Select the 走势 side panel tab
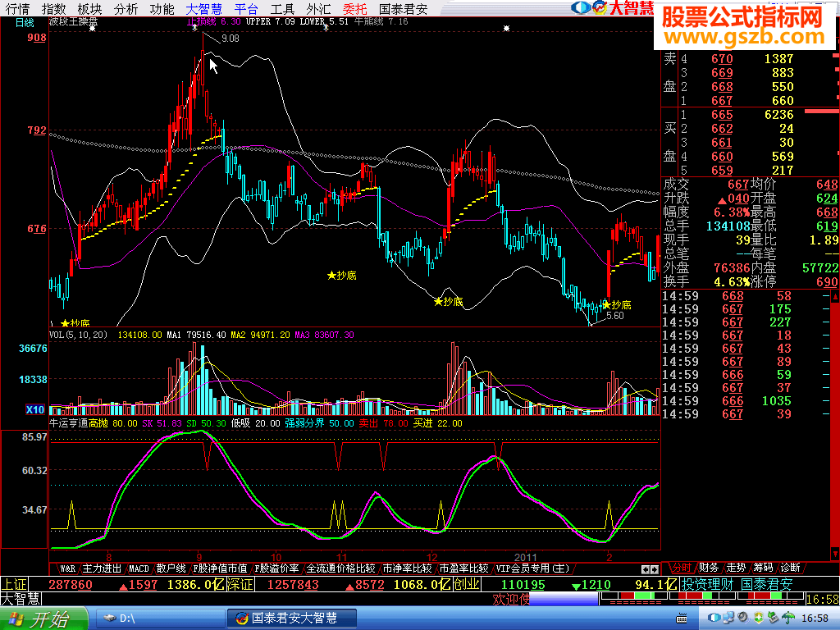 click(x=736, y=568)
